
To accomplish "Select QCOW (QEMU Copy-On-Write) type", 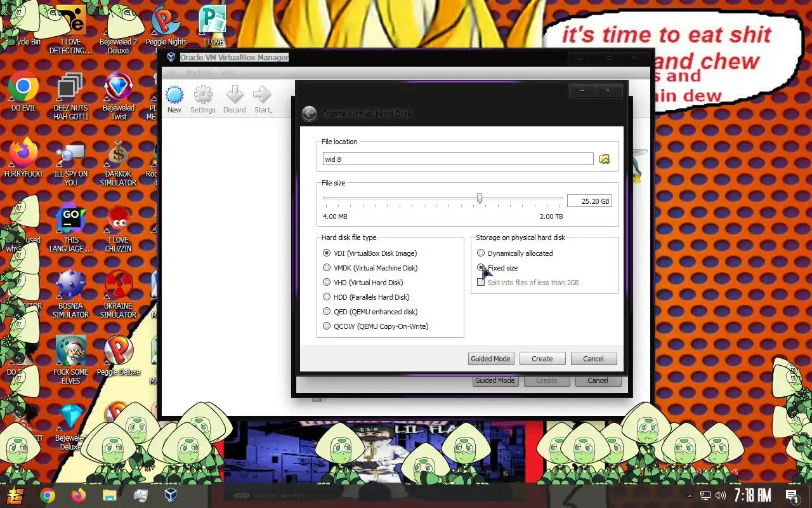I will [376, 326].
